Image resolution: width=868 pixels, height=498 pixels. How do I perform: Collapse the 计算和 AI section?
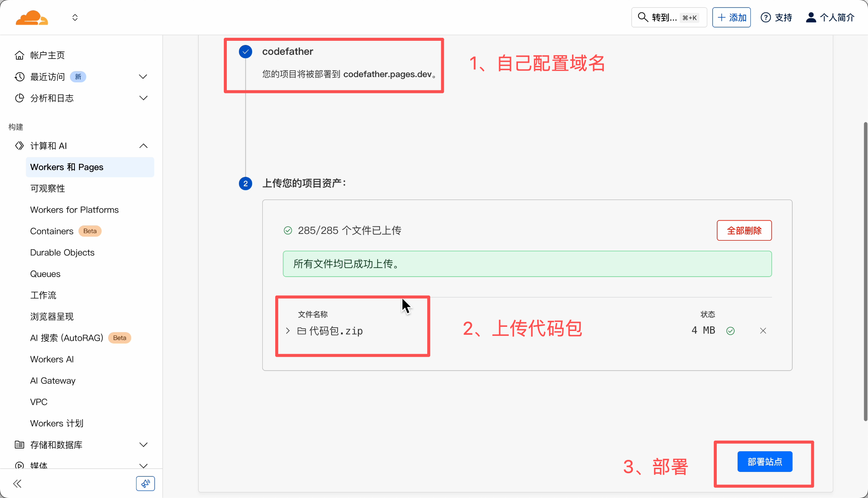click(143, 146)
